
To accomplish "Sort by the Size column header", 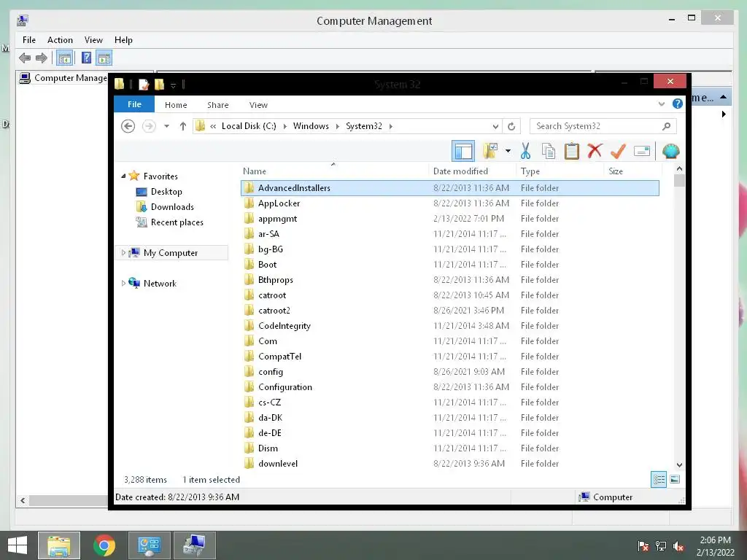I will [633, 171].
